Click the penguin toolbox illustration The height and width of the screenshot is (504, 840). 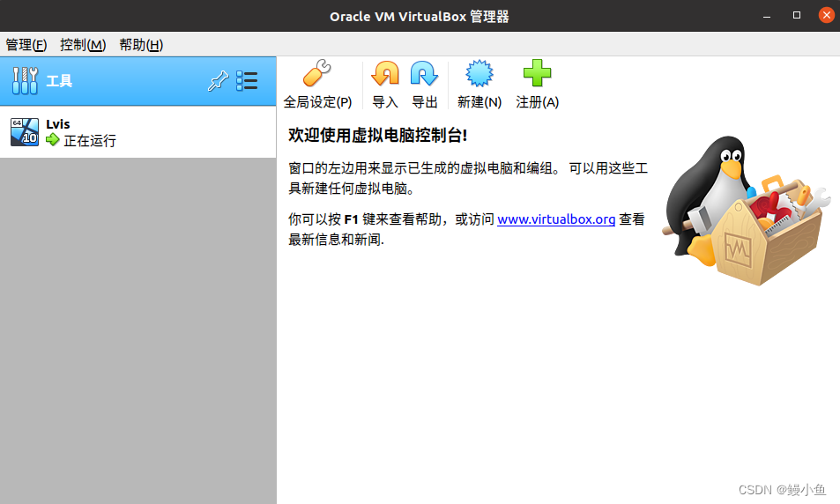pyautogui.click(x=746, y=210)
